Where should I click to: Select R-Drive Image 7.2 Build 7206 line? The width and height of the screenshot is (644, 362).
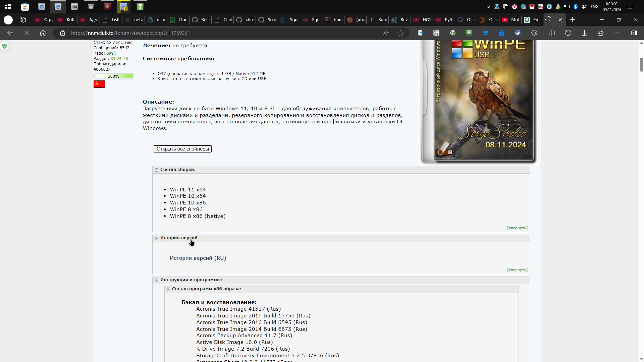click(x=243, y=349)
